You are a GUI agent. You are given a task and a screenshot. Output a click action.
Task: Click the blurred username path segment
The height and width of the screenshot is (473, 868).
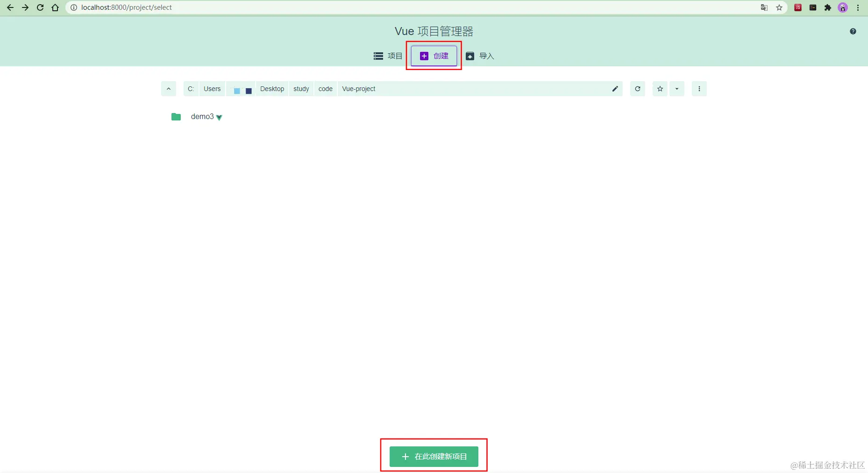(241, 89)
